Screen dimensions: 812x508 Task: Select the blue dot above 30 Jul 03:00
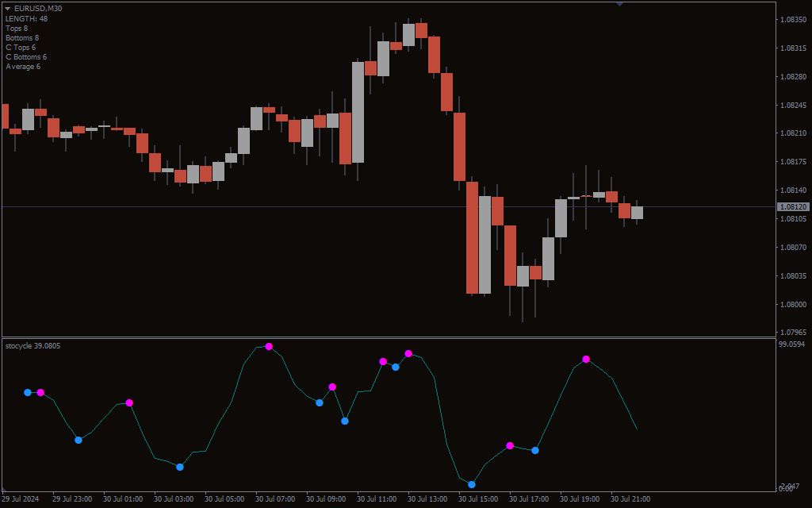pos(180,467)
